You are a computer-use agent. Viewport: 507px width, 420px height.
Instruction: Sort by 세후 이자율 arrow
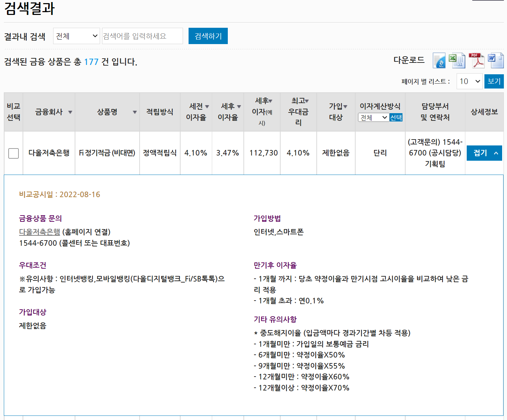pyautogui.click(x=239, y=107)
